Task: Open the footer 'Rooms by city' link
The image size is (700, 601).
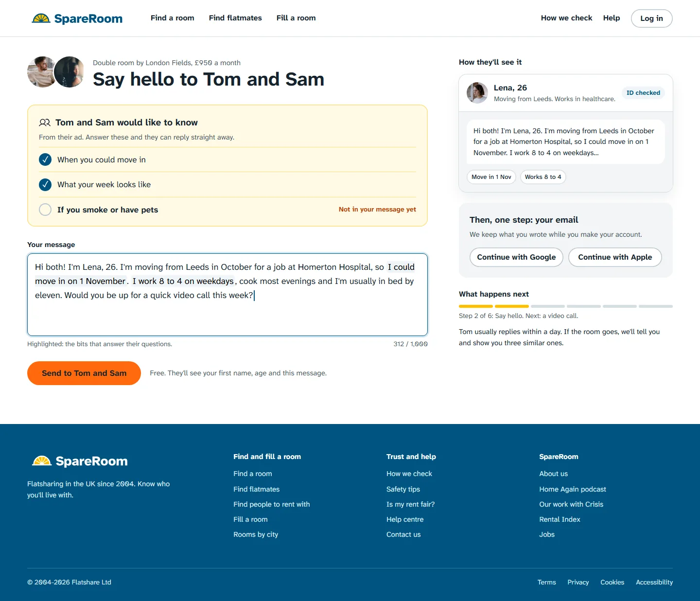Action: click(x=256, y=534)
